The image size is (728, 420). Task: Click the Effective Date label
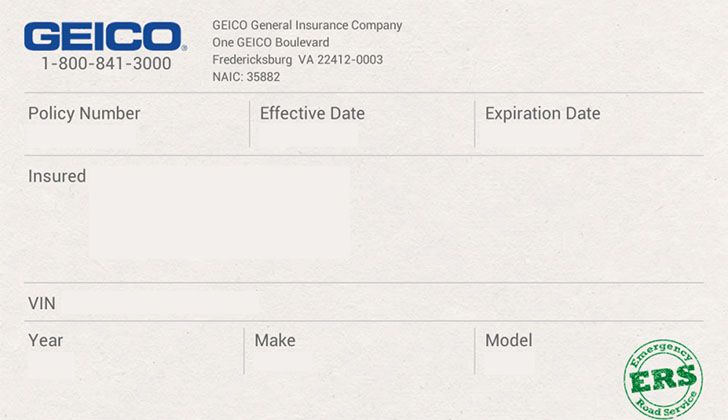coord(312,114)
